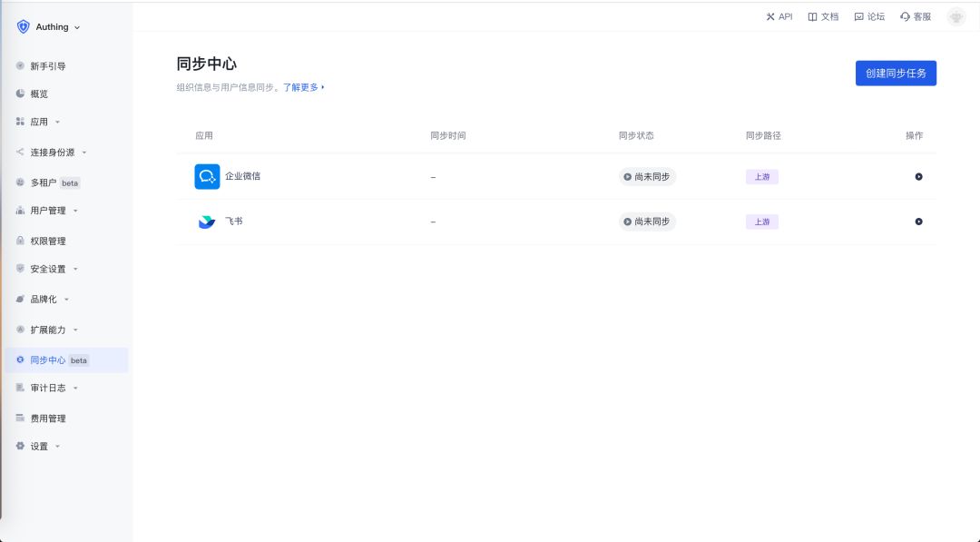The height and width of the screenshot is (542, 980).
Task: Select 同步中心 in the sidebar
Action: [47, 360]
